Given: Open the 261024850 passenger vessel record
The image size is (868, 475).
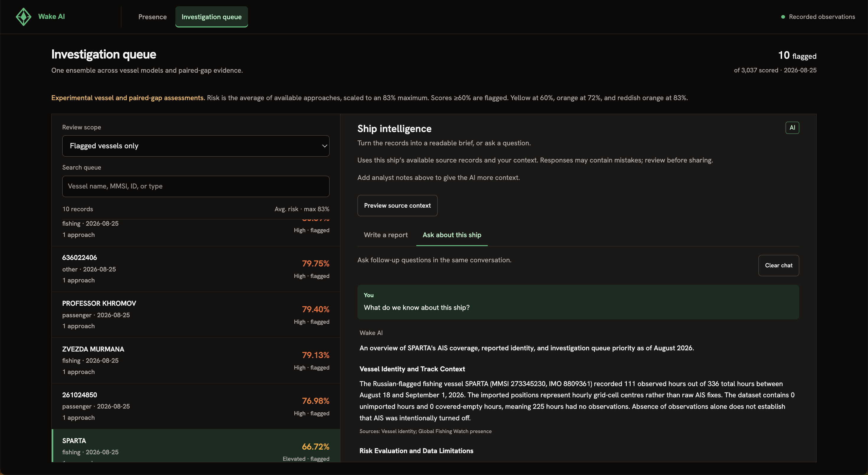Looking at the screenshot, I should [195, 406].
